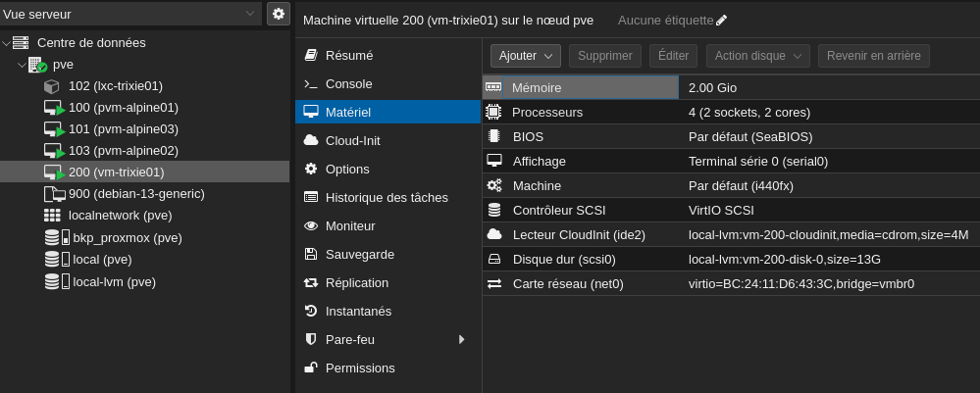Click the localnetwork (pve) grid icon
Image resolution: width=980 pixels, height=393 pixels.
pyautogui.click(x=53, y=216)
